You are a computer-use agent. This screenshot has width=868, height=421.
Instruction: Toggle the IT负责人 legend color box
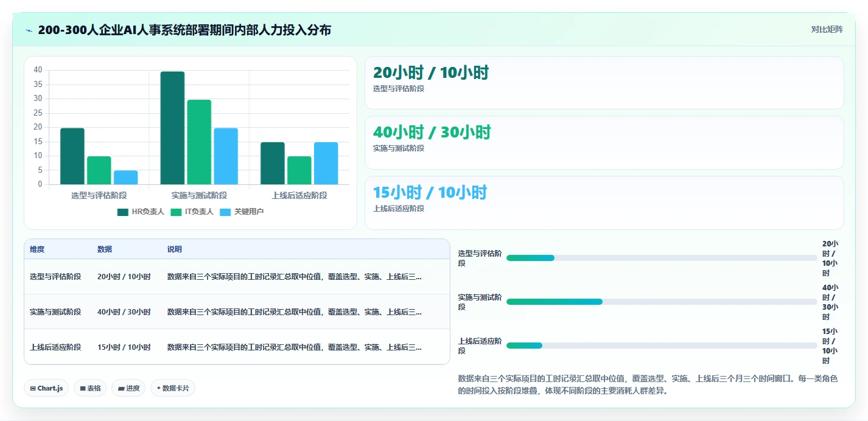click(x=176, y=212)
